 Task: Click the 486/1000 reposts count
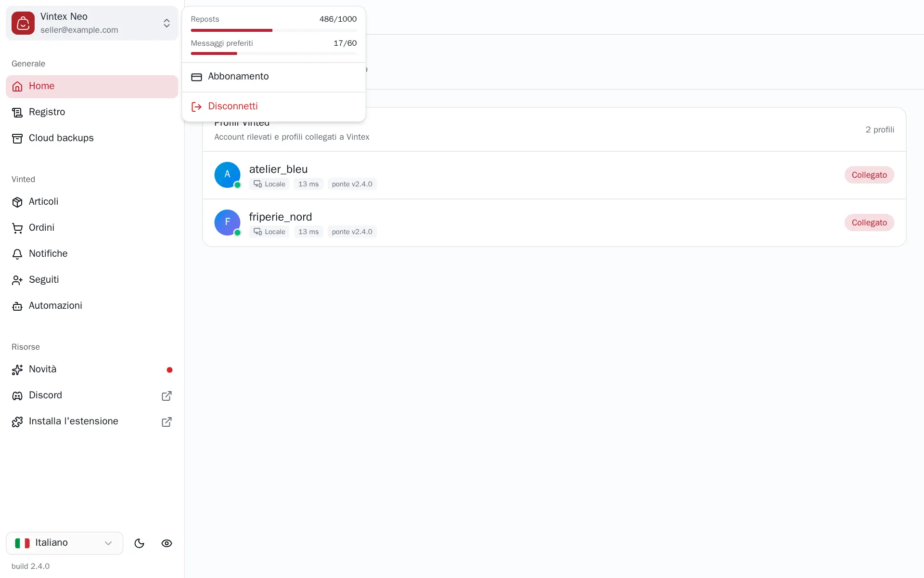(338, 19)
